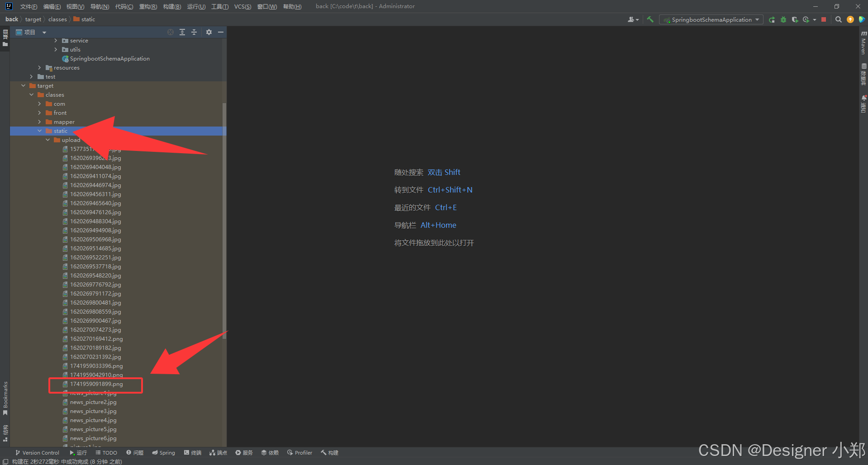This screenshot has height=465, width=868.
Task: Click the Build project hammer icon
Action: [650, 19]
